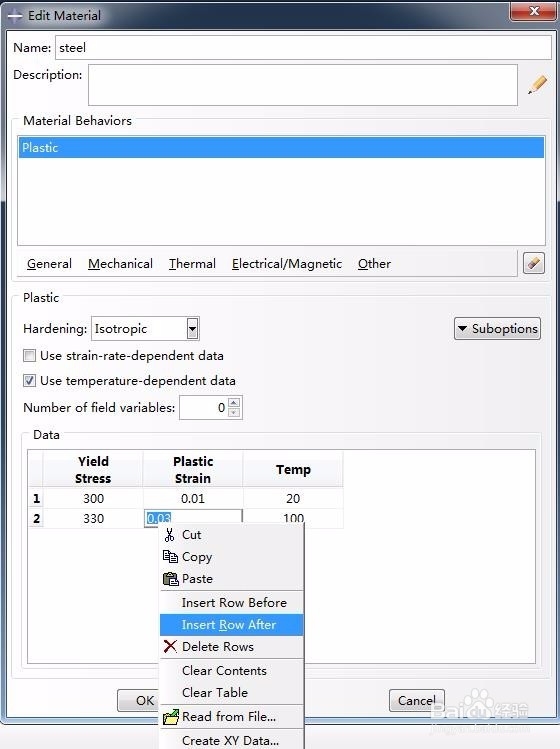Click the Plastic Strain column header
560x749 pixels.
[193, 469]
